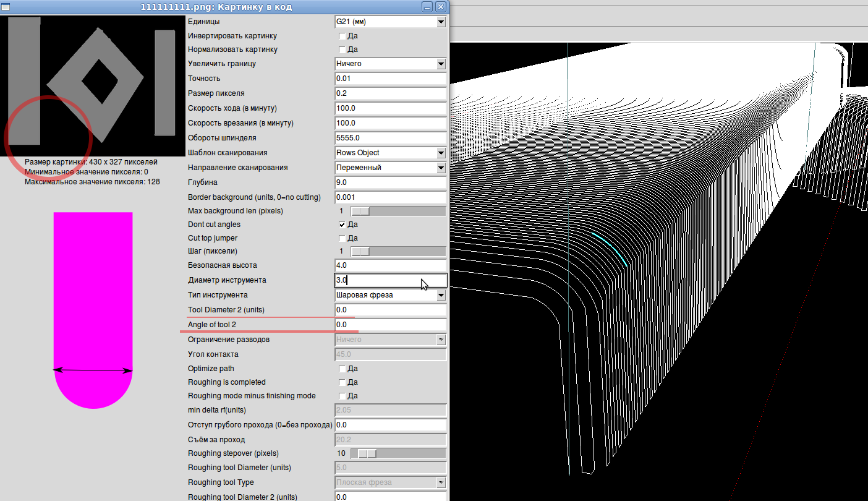Click the Съём за проход label
The width and height of the screenshot is (868, 501).
(216, 440)
